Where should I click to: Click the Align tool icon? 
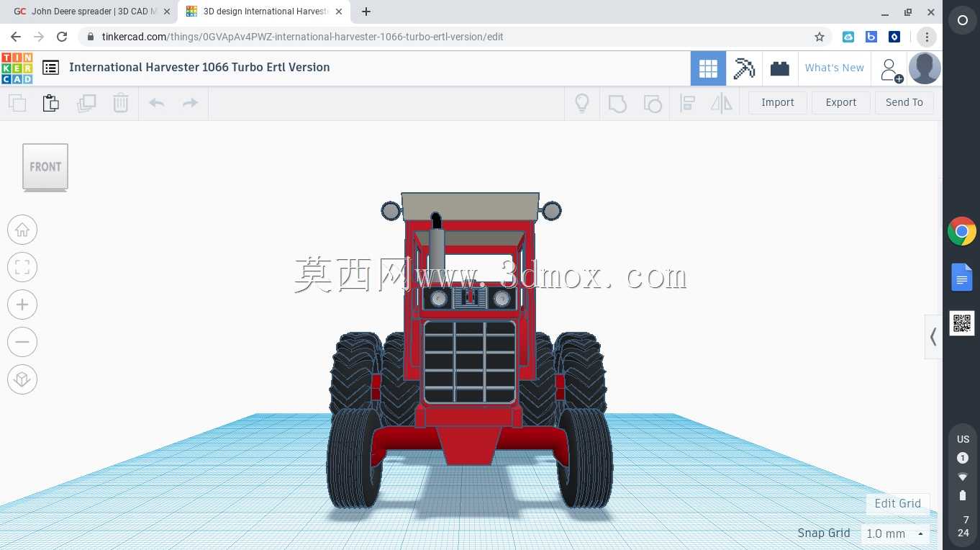[x=687, y=103]
